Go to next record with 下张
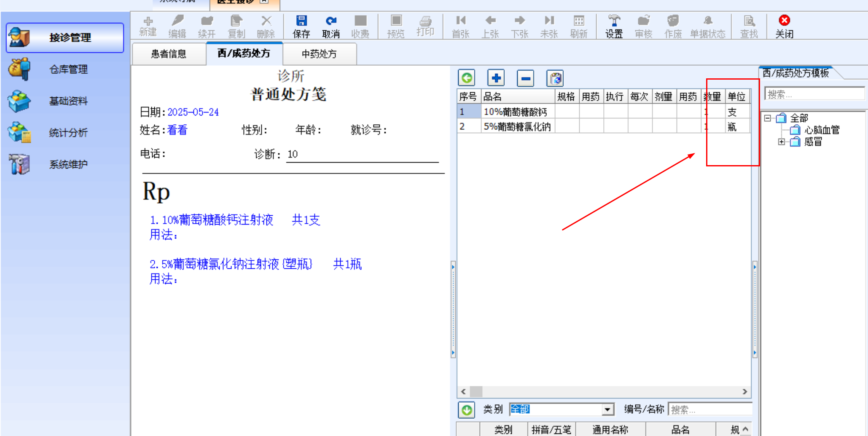 tap(520, 27)
